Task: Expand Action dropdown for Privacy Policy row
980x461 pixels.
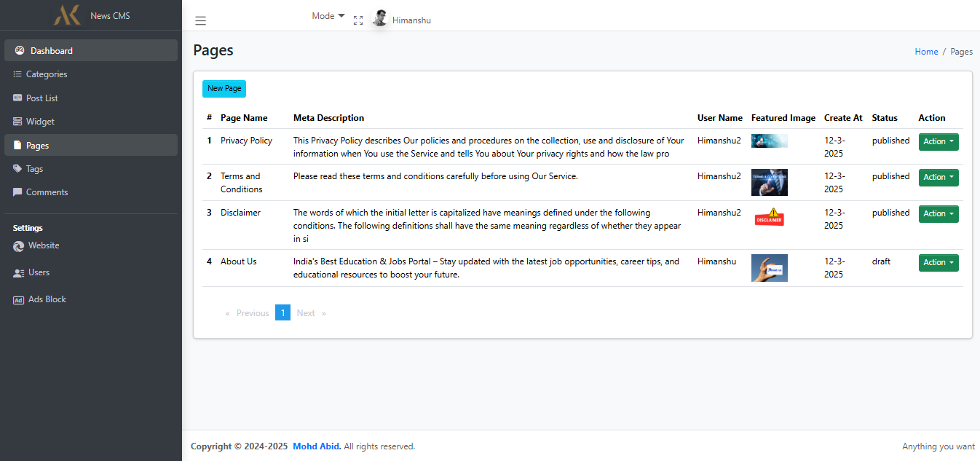Action: pos(938,142)
